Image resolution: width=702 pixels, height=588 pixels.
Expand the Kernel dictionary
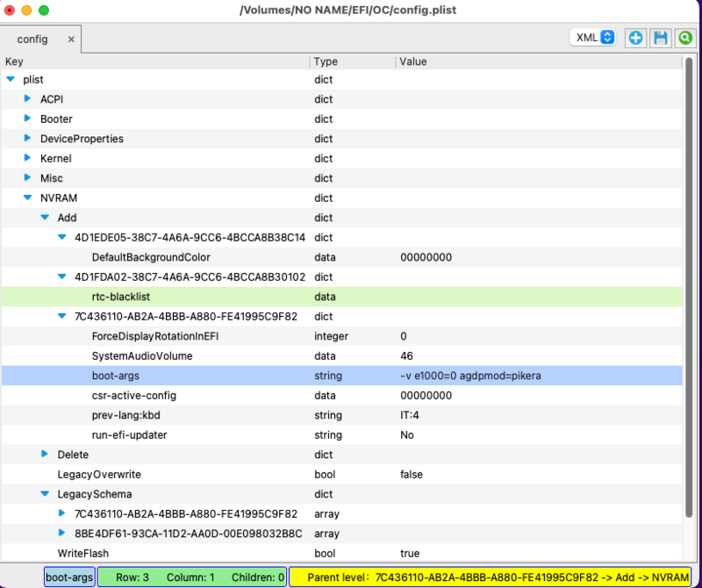click(x=27, y=158)
